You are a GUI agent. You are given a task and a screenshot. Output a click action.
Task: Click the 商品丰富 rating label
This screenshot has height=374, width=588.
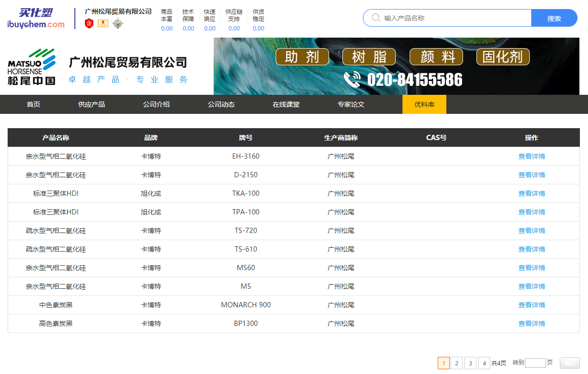coord(167,15)
